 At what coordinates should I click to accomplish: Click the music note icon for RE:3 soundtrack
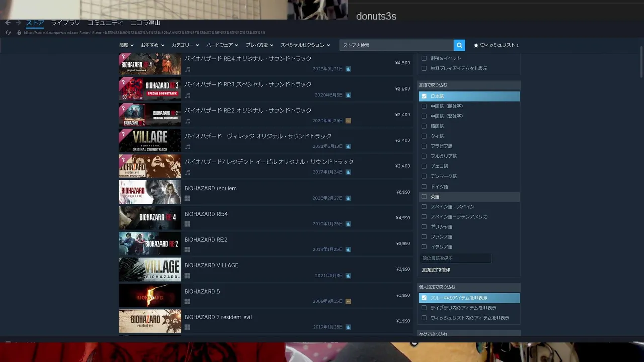[188, 95]
